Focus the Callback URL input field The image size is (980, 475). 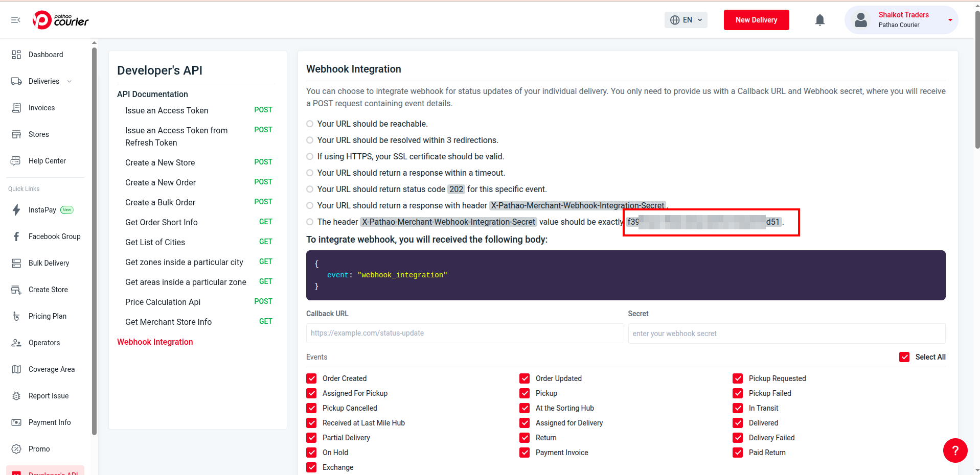pos(464,333)
